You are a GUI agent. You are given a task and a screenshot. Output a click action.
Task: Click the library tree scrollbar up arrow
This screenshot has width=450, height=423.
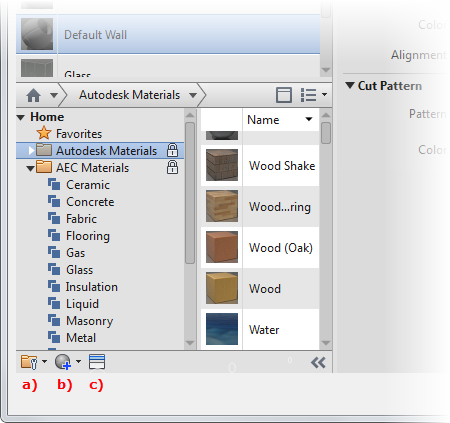click(190, 115)
